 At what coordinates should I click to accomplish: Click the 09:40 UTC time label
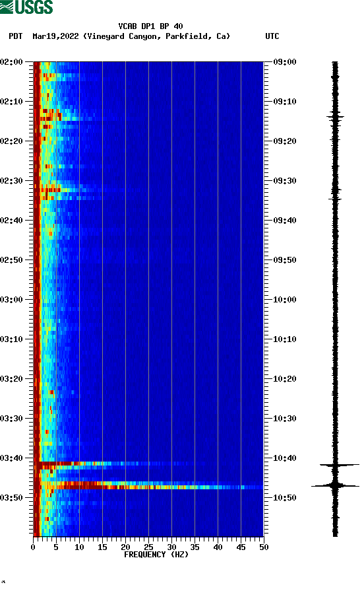[x=285, y=221]
